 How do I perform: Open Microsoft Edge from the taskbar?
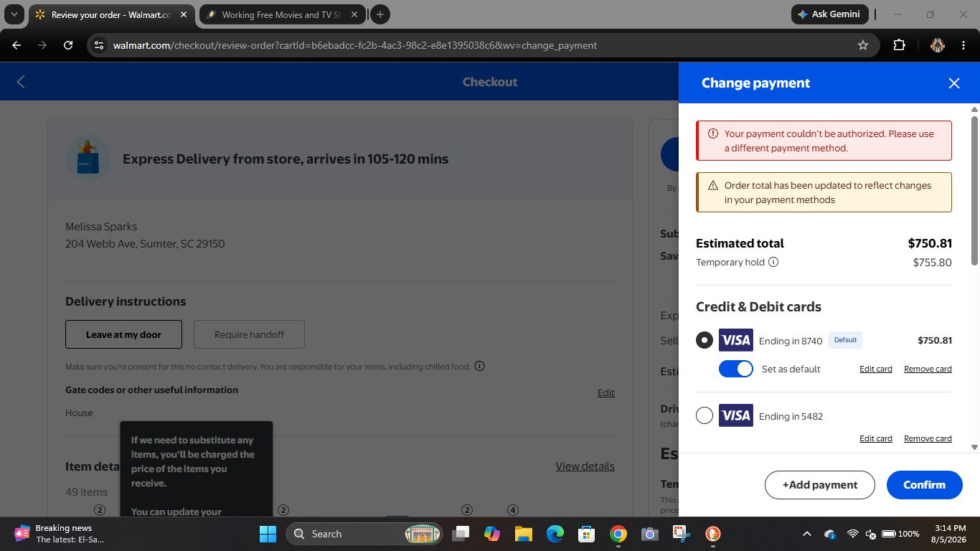555,534
